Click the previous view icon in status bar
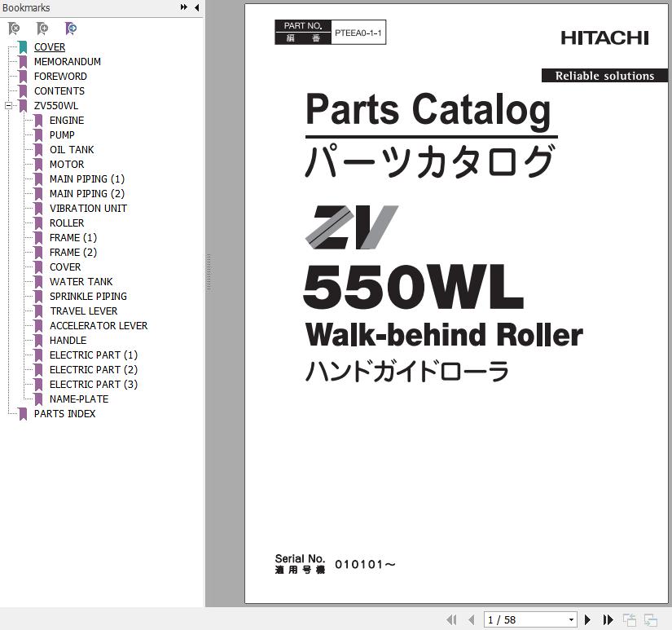 [629, 619]
